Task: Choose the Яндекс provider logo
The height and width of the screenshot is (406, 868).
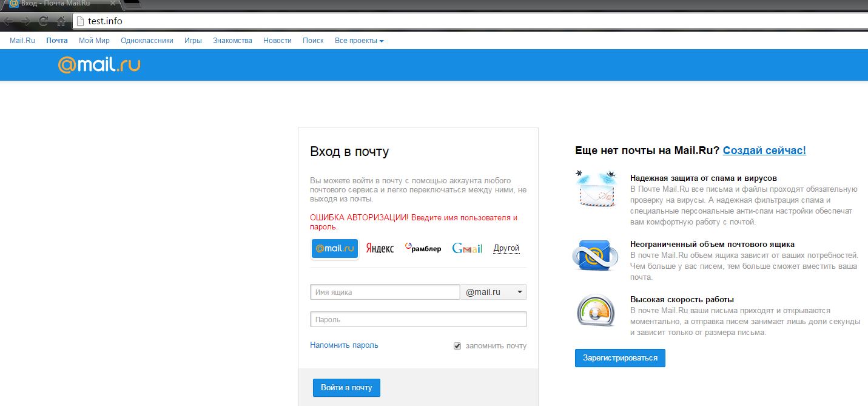Action: (380, 249)
